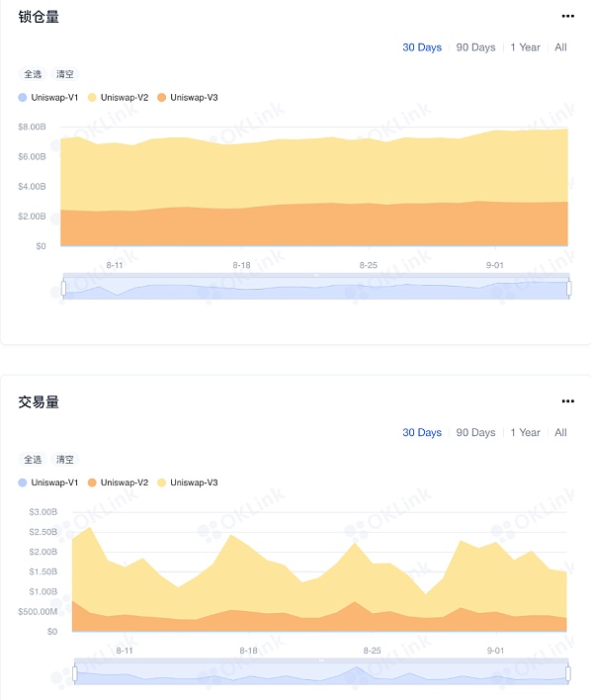Open the three-dot menu for 锁仓量 chart
593x700 pixels.
[567, 16]
